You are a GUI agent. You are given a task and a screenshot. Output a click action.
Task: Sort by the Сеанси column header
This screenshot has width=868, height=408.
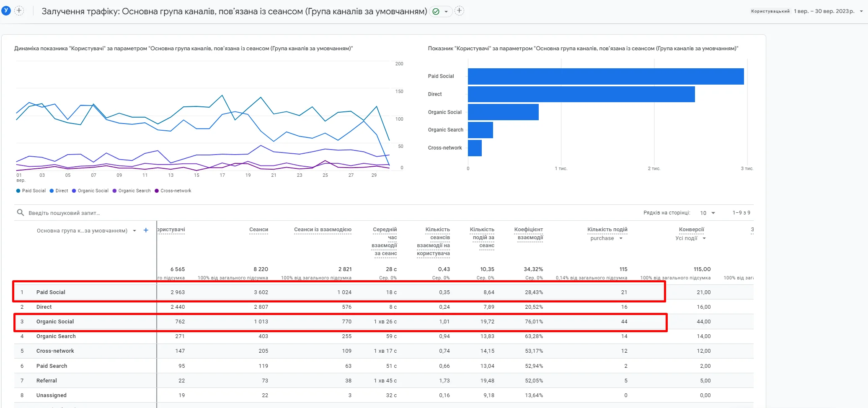tap(258, 230)
